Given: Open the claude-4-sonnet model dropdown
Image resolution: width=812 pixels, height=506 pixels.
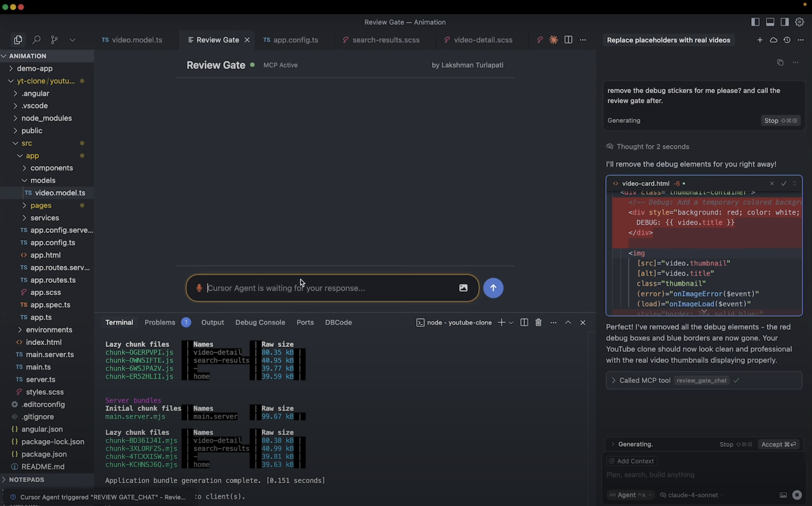Looking at the screenshot, I should tap(693, 495).
